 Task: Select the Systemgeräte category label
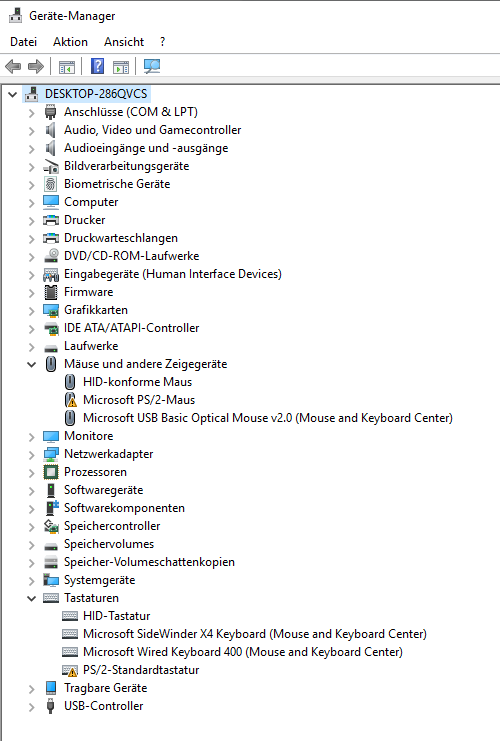[x=99, y=580]
